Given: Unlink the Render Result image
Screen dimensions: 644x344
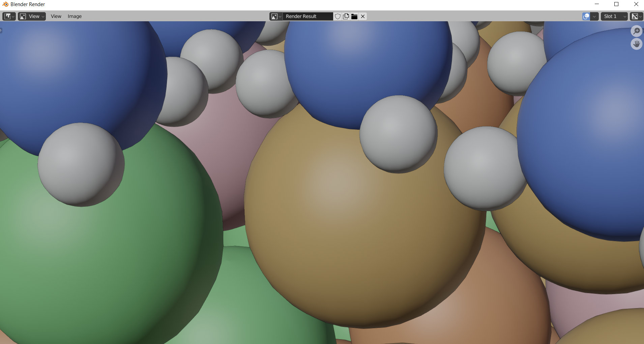Looking at the screenshot, I should click(x=363, y=16).
